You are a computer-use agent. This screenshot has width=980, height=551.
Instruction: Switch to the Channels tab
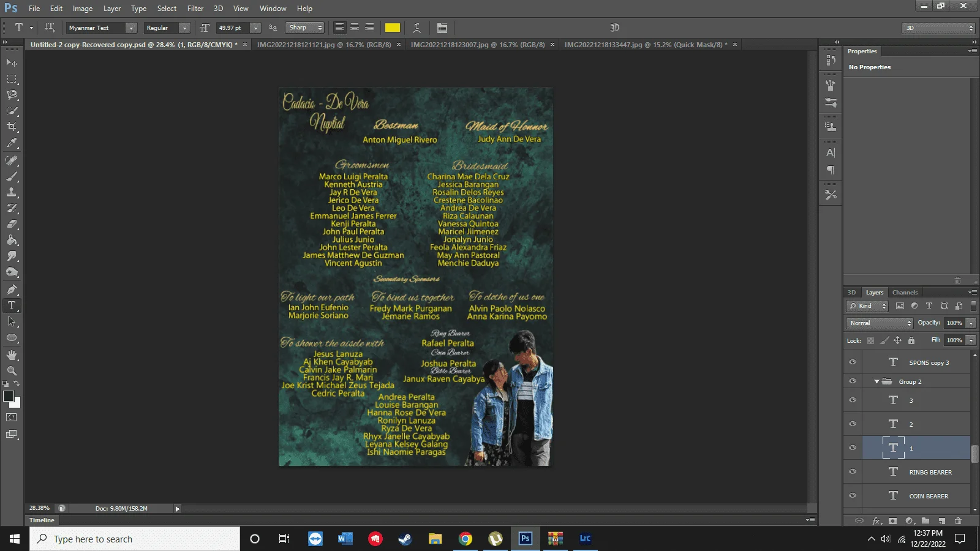click(905, 292)
